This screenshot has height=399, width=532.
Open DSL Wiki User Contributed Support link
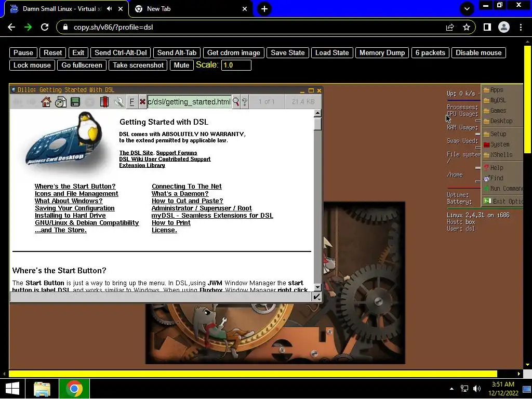click(165, 159)
